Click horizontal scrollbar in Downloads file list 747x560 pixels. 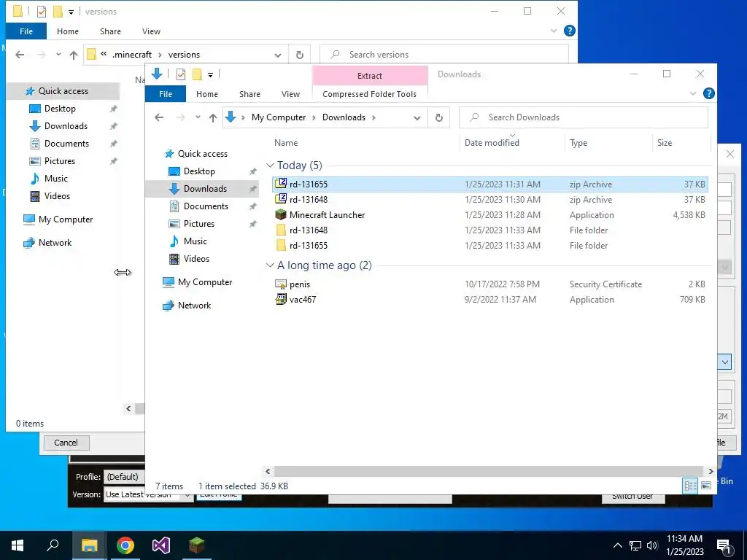coord(489,471)
